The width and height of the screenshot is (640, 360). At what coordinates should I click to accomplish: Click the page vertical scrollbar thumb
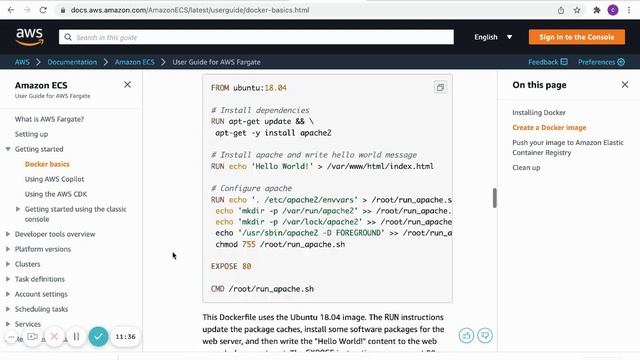coord(495,198)
